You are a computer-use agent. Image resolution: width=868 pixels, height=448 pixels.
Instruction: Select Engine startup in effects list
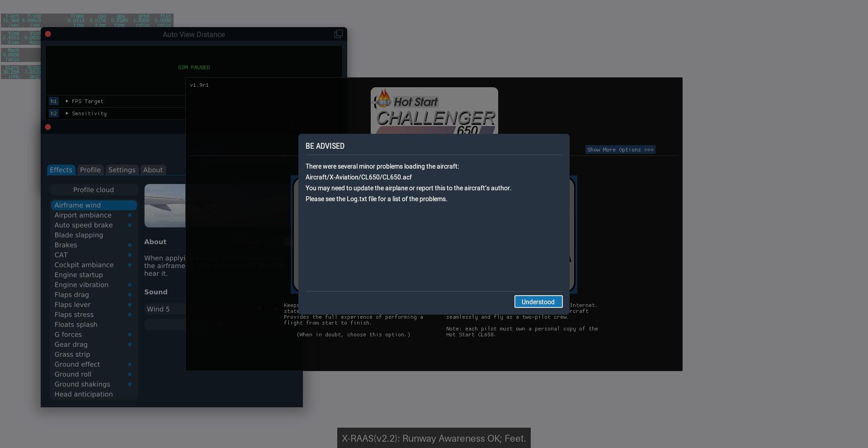click(79, 275)
